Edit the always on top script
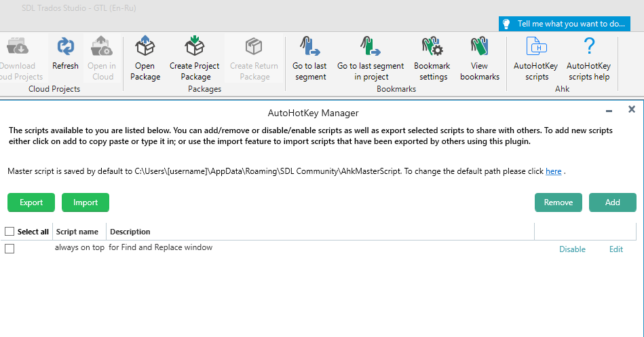The width and height of the screenshot is (644, 337). pos(616,249)
